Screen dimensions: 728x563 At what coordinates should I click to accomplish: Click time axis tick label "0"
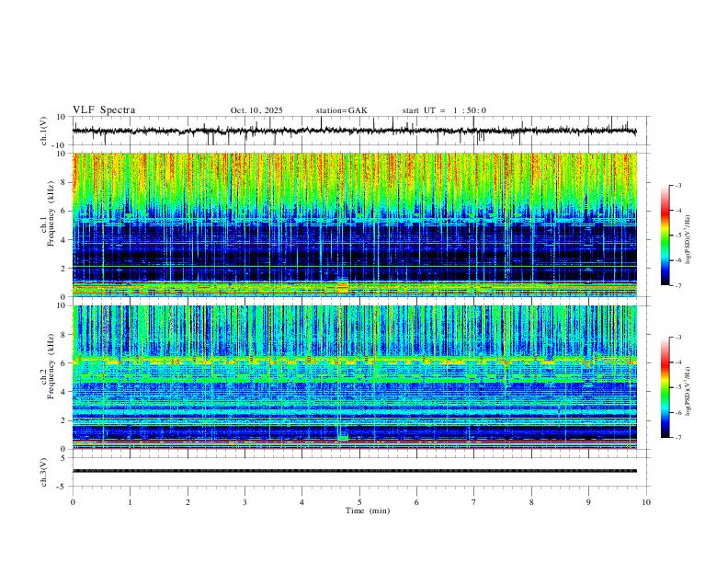73,502
